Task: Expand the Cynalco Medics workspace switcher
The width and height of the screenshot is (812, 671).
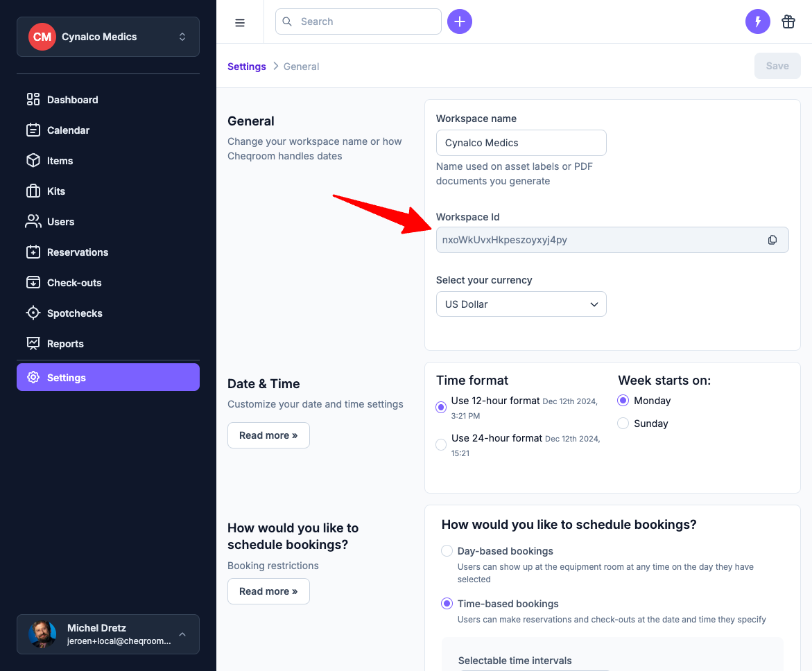Action: click(108, 37)
